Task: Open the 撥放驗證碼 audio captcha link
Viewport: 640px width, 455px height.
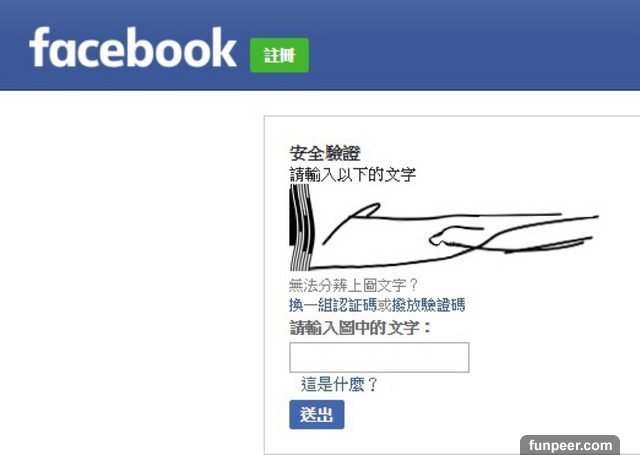Action: click(x=429, y=305)
